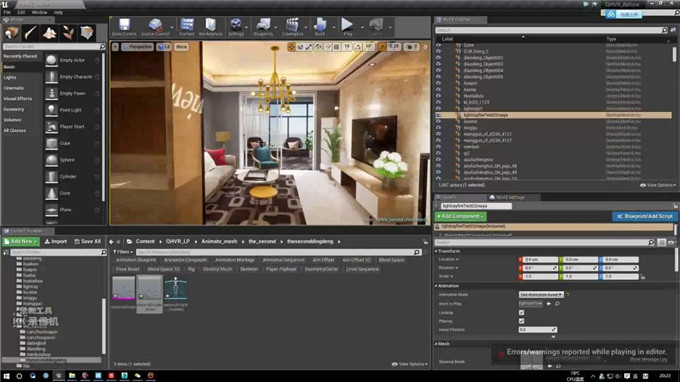Switch to the World Settings tab
The height and width of the screenshot is (382, 680).
point(510,197)
